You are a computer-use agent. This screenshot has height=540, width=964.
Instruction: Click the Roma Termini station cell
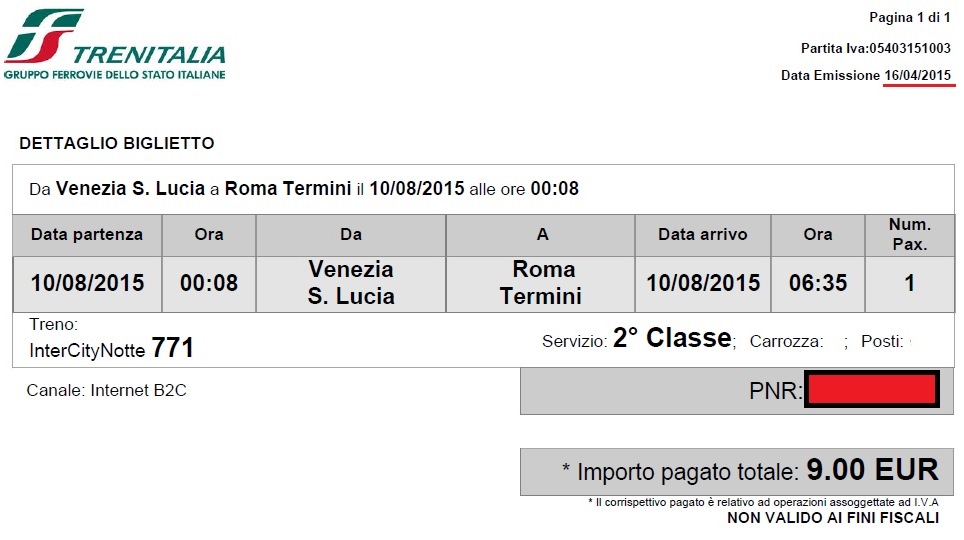541,284
